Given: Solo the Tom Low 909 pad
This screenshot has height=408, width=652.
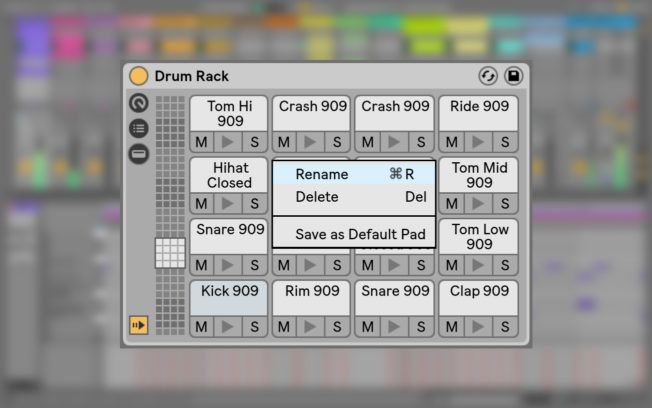Looking at the screenshot, I should (x=505, y=265).
